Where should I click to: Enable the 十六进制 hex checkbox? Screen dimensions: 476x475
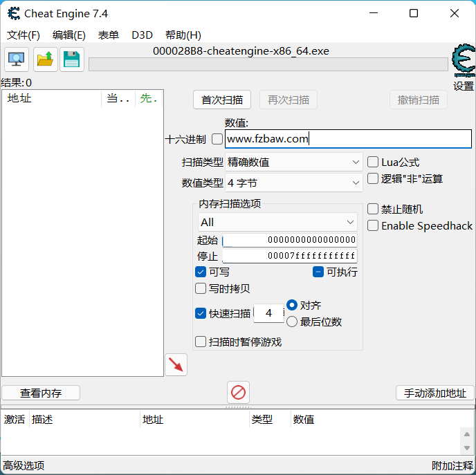tap(217, 139)
